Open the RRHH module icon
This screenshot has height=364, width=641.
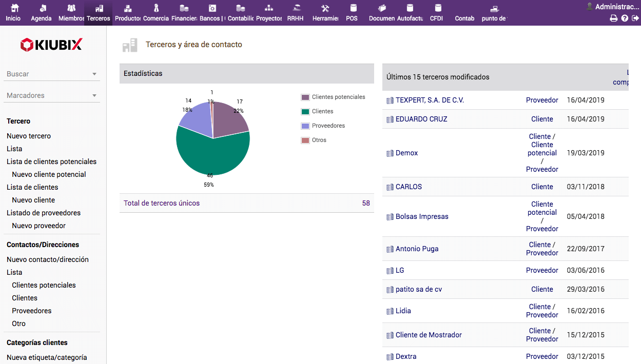(x=296, y=9)
